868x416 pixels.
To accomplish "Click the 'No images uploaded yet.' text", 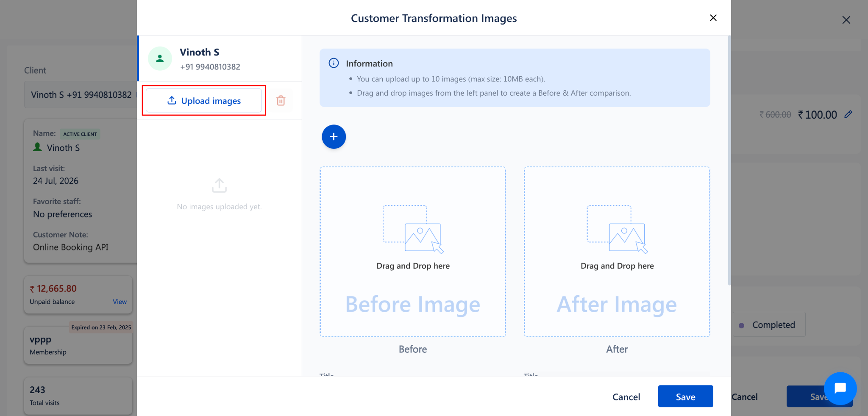I will [x=219, y=207].
